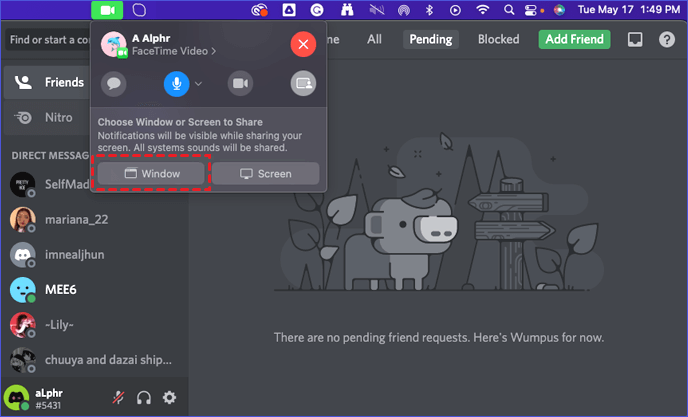This screenshot has width=688, height=417.
Task: Click the muted sound menu bar icon
Action: tap(376, 10)
